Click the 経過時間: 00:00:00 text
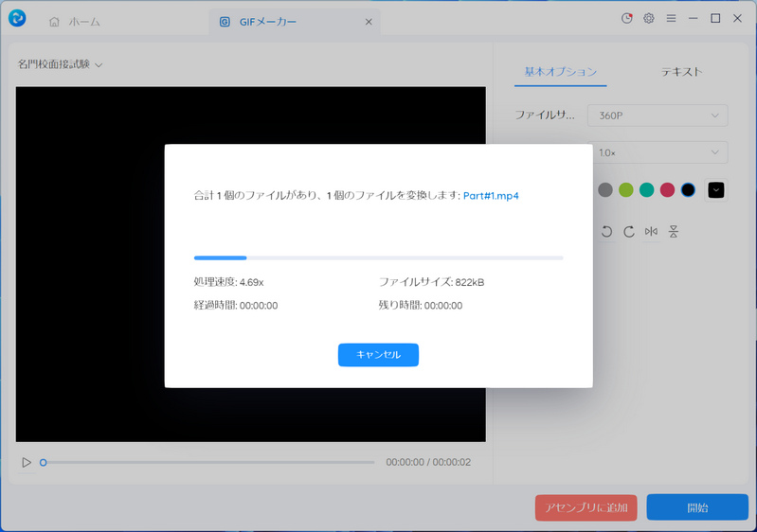 coord(236,306)
